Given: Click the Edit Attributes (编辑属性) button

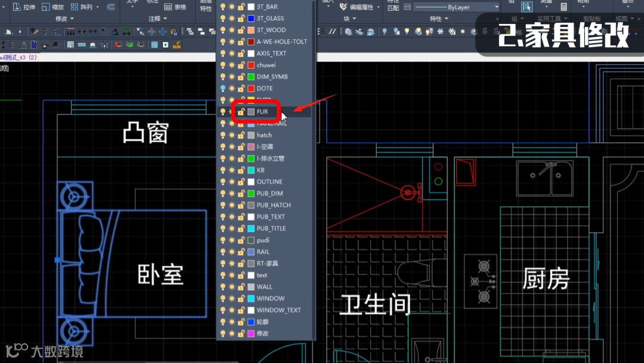Looking at the screenshot, I should (355, 7).
